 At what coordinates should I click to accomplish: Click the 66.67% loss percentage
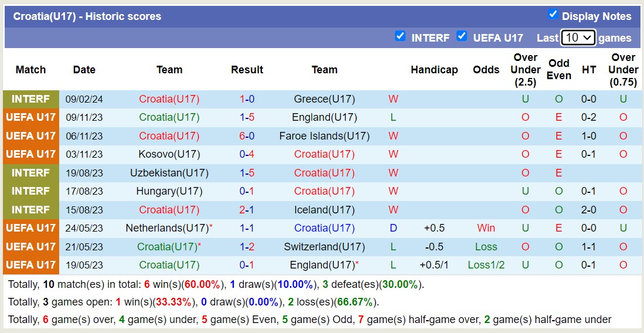click(355, 303)
